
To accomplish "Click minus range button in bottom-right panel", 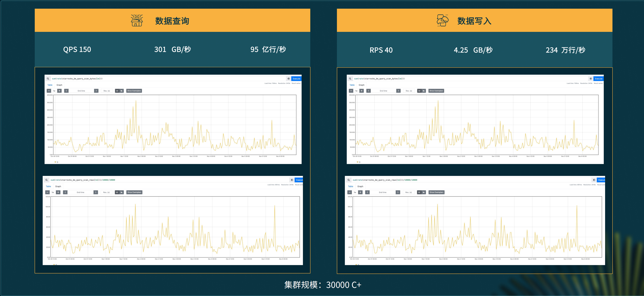I will pyautogui.click(x=350, y=192).
